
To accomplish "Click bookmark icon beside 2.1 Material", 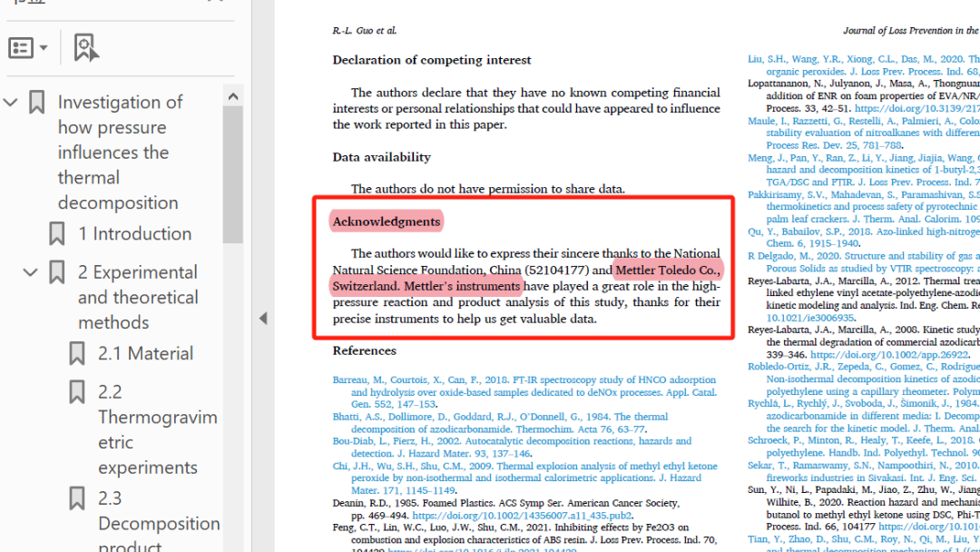I will click(x=77, y=354).
